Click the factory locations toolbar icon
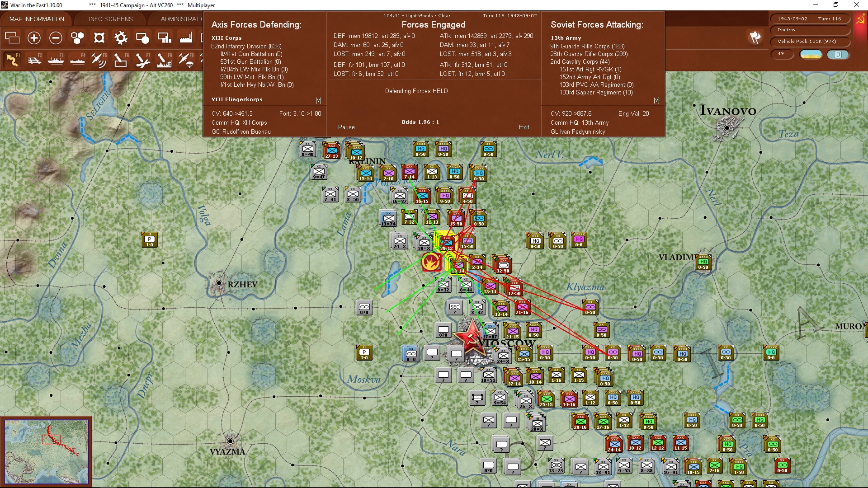The width and height of the screenshot is (868, 488). pyautogui.click(x=186, y=38)
